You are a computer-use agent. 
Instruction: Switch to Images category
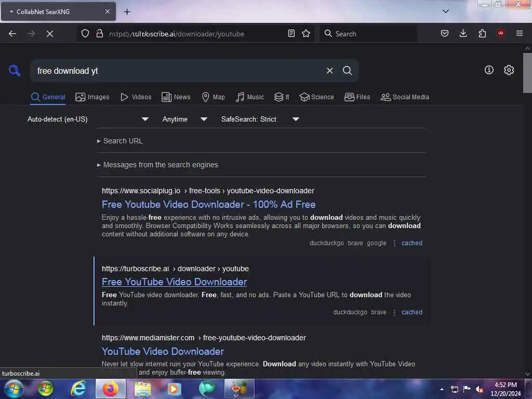92,97
